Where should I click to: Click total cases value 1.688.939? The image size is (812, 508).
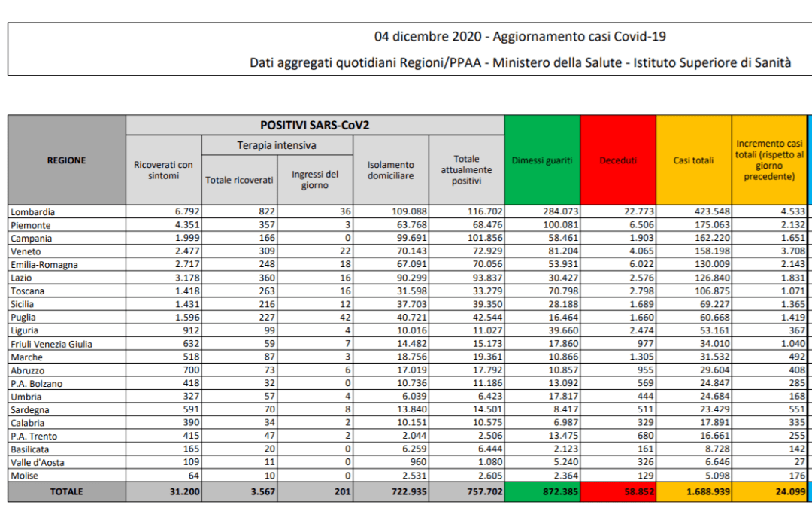pyautogui.click(x=708, y=492)
